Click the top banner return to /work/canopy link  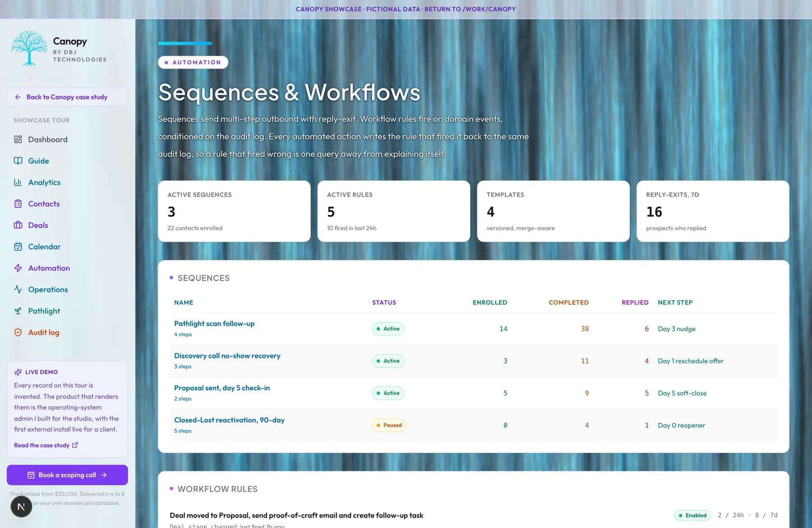(470, 9)
